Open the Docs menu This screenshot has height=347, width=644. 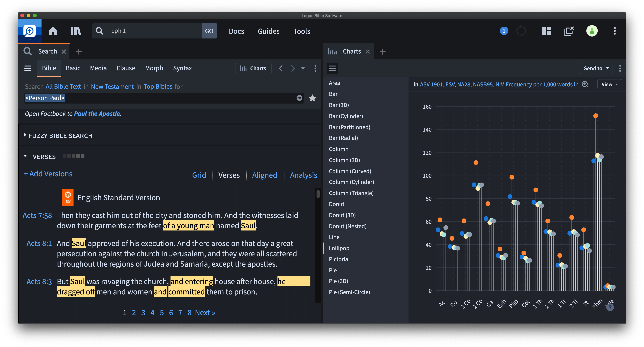pyautogui.click(x=236, y=31)
